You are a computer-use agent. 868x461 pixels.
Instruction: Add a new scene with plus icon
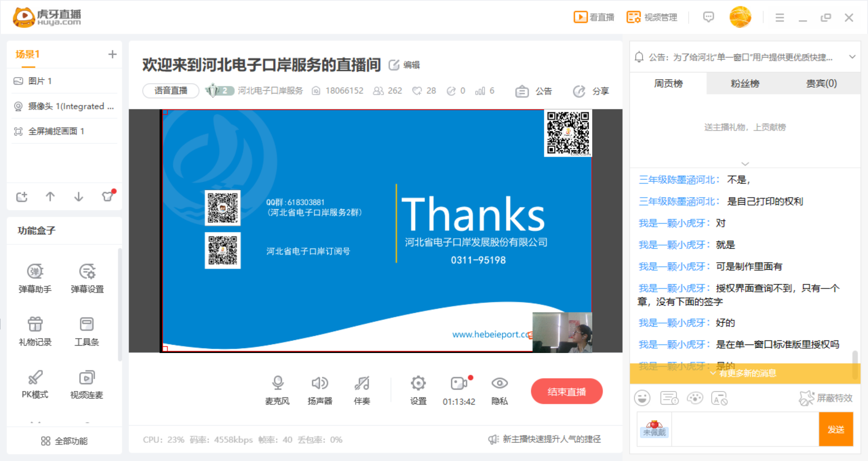tap(112, 54)
